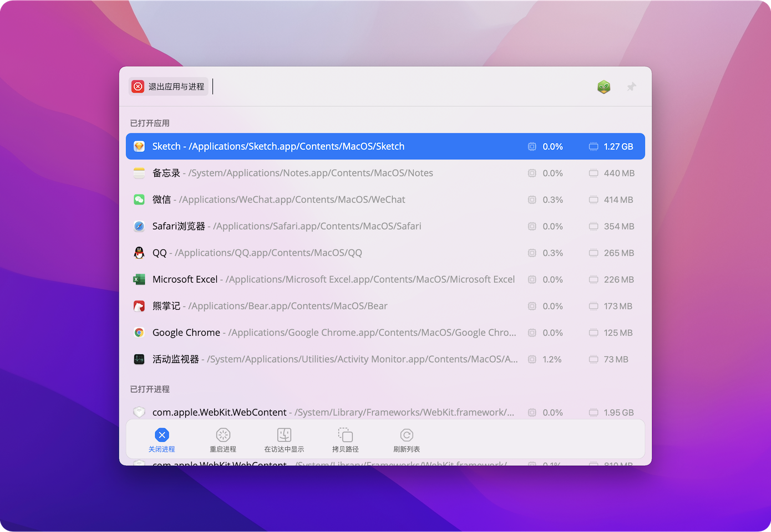Screen dimensions: 771x532
Task: Click the 已打开进程 section header
Action: tap(150, 389)
